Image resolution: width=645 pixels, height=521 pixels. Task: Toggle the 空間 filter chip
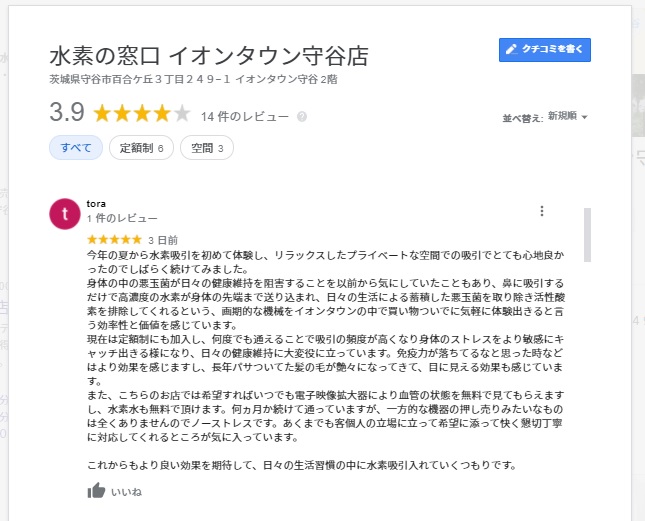(206, 148)
